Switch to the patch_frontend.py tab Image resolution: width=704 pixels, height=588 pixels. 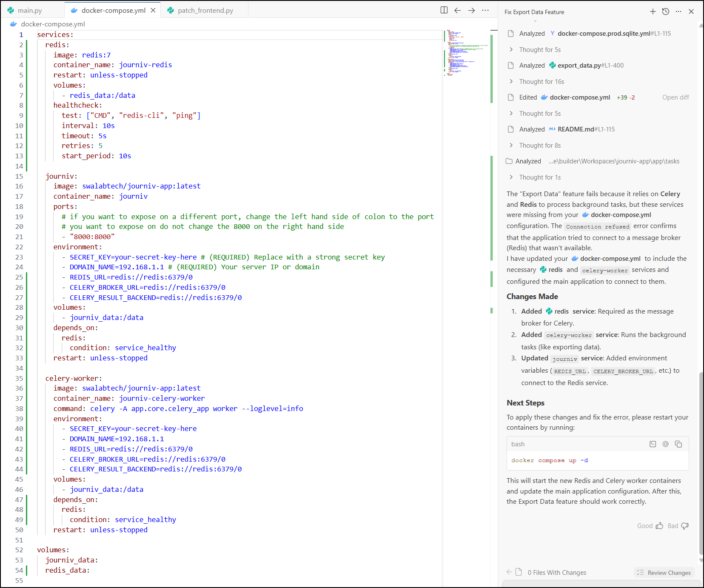(x=205, y=11)
